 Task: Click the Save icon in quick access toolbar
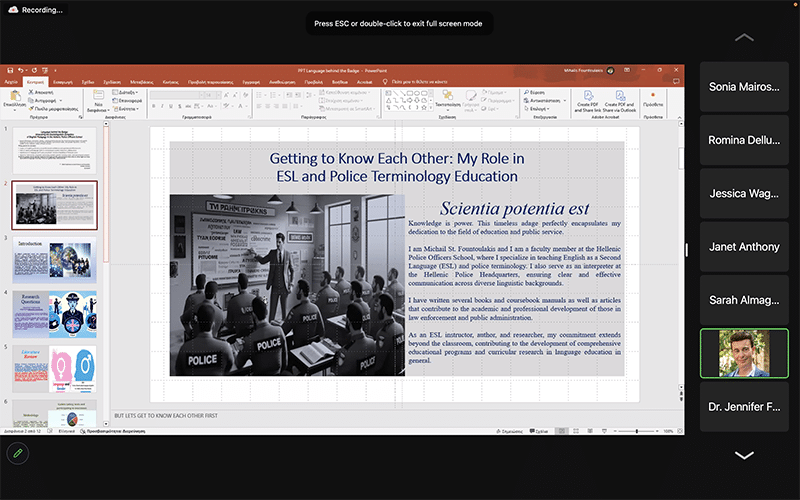coord(9,71)
